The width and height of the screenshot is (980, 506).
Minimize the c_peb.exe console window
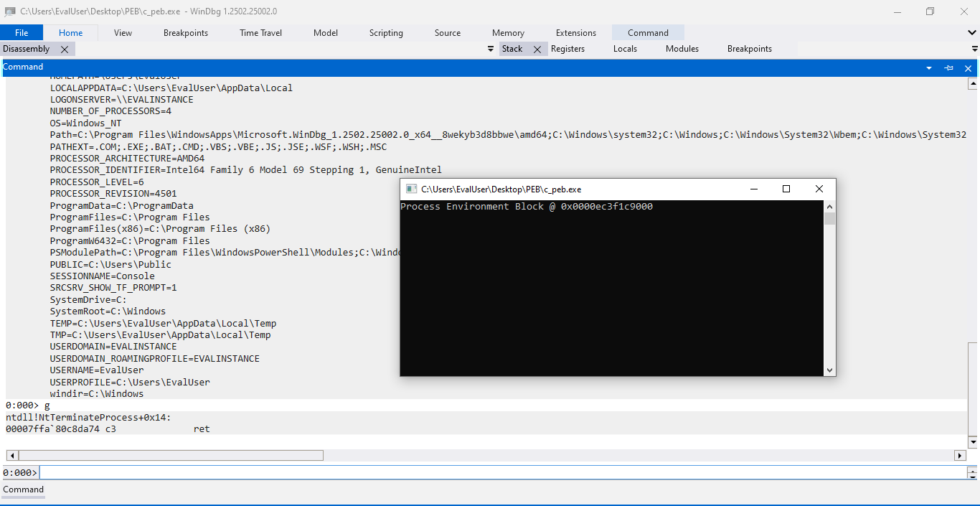[753, 189]
